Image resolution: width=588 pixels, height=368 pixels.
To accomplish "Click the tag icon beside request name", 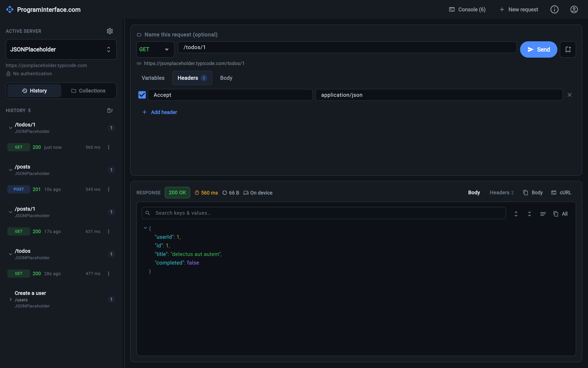I will [x=139, y=35].
